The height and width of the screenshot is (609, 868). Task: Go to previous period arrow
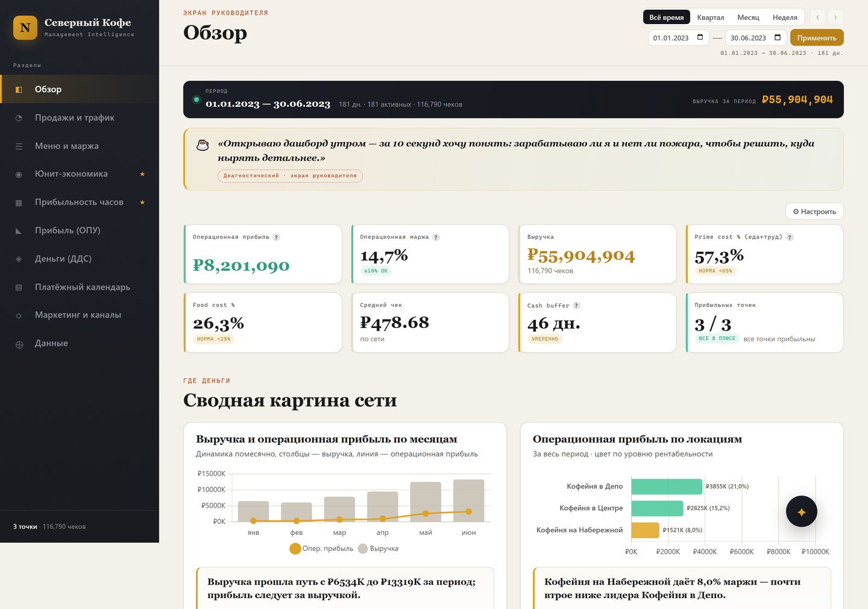click(818, 17)
